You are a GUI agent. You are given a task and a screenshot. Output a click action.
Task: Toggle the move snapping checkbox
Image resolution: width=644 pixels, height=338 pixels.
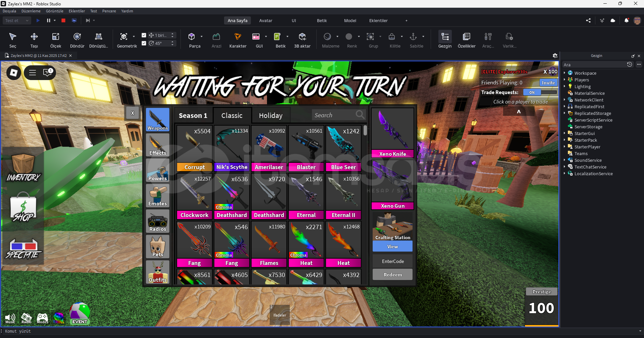pos(144,35)
